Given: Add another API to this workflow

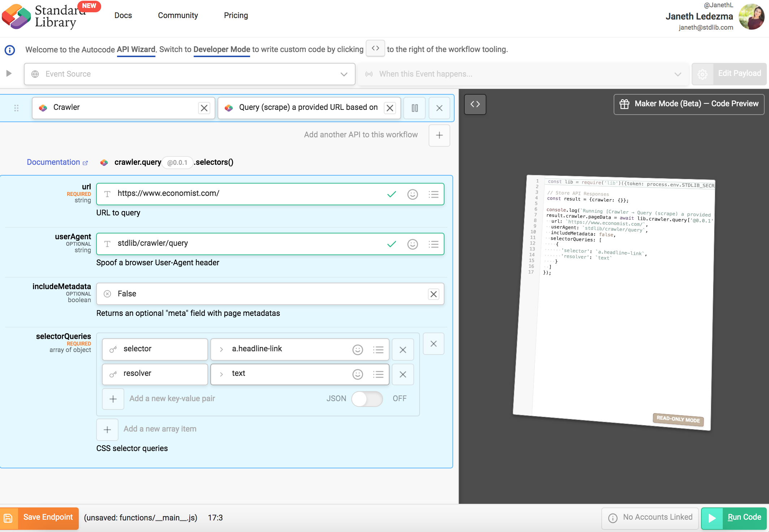Looking at the screenshot, I should (439, 136).
